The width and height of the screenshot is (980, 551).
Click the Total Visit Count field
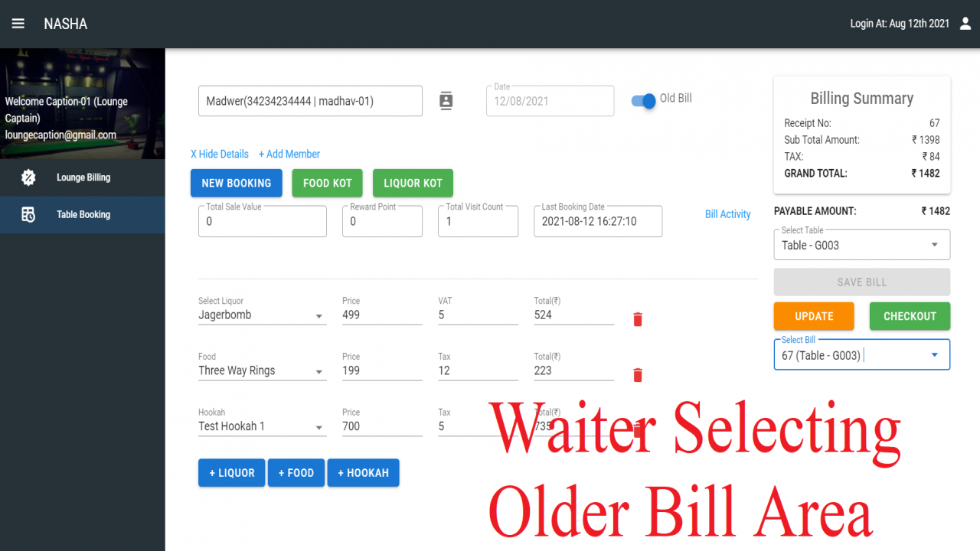[478, 221]
